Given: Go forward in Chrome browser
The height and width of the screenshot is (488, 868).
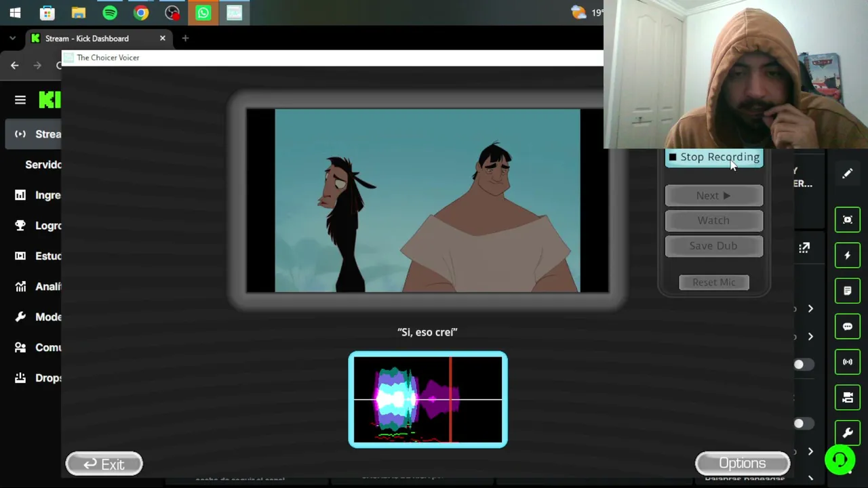Looking at the screenshot, I should pyautogui.click(x=37, y=65).
